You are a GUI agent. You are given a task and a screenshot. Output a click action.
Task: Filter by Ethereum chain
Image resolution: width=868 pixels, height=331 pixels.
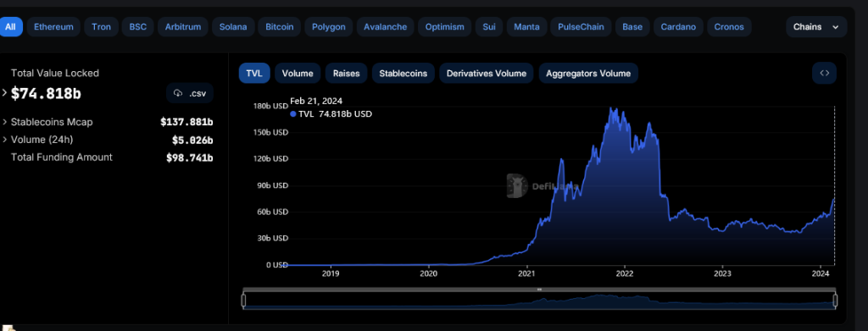(53, 26)
